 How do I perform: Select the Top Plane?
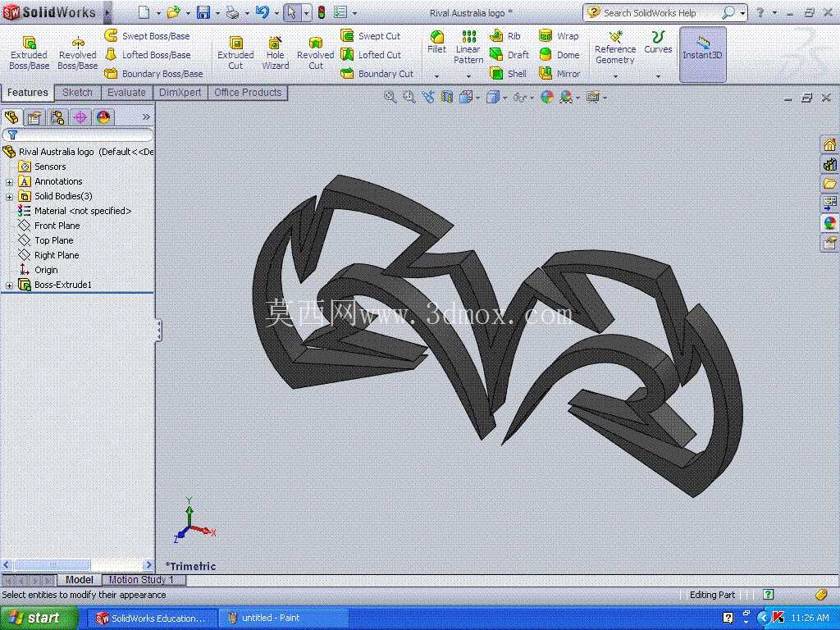46,240
